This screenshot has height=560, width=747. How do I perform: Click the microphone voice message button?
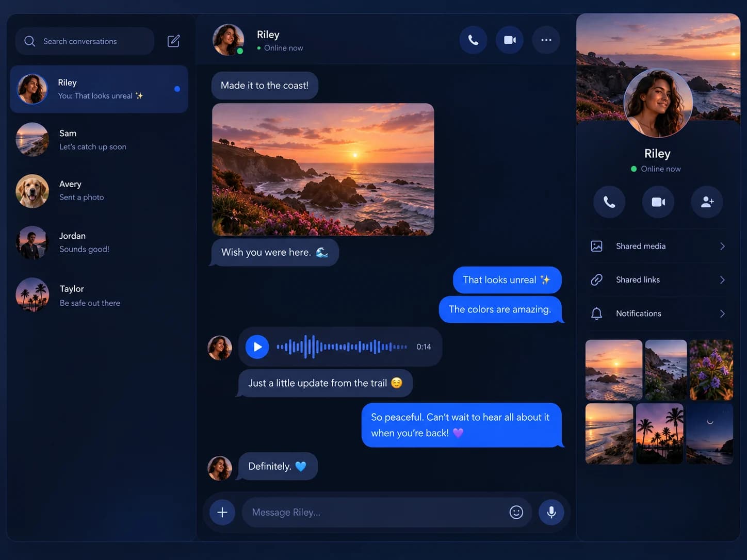[x=551, y=512]
